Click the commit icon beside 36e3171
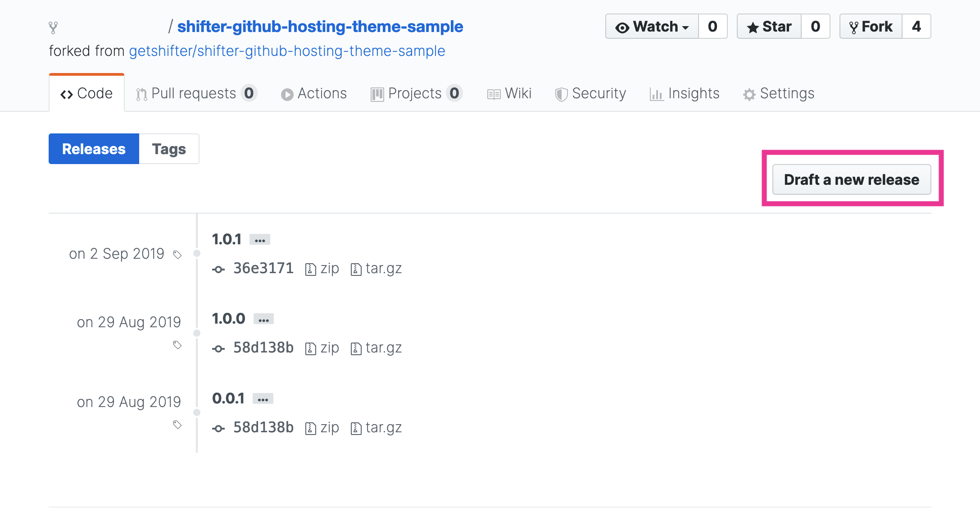 click(218, 270)
